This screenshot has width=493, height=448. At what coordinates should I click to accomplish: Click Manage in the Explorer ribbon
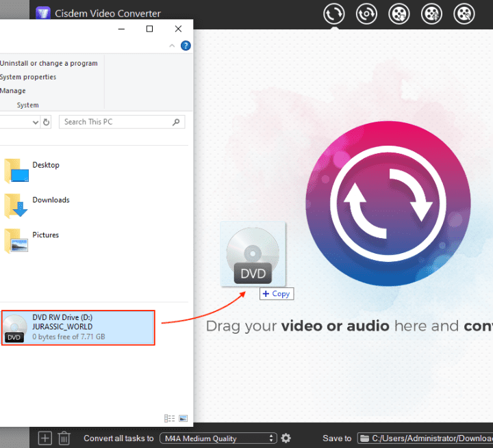pos(13,91)
